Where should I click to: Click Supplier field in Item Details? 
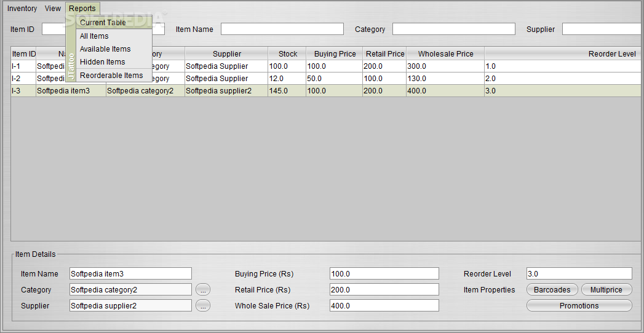pyautogui.click(x=130, y=305)
